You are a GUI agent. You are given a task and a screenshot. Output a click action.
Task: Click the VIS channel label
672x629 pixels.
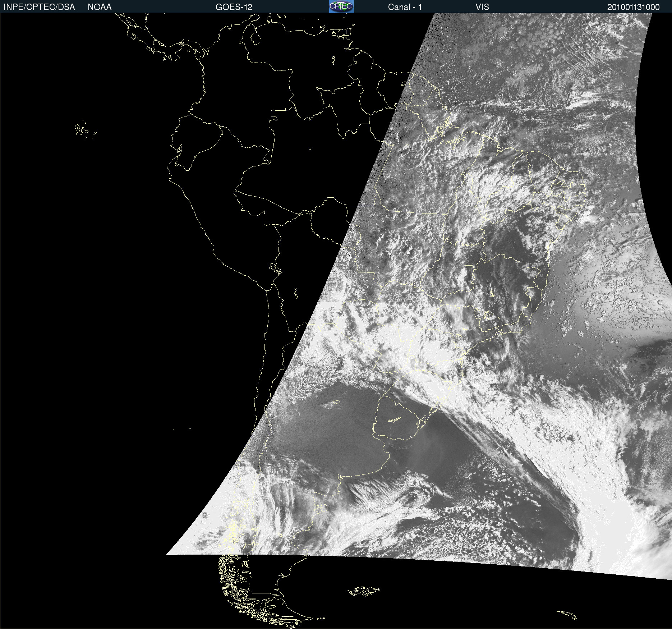(482, 7)
